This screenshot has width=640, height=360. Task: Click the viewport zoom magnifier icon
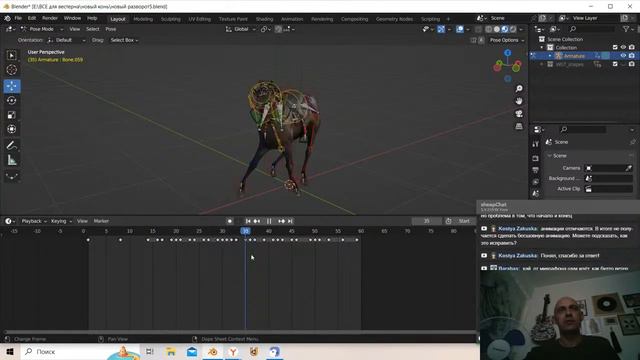(x=519, y=89)
